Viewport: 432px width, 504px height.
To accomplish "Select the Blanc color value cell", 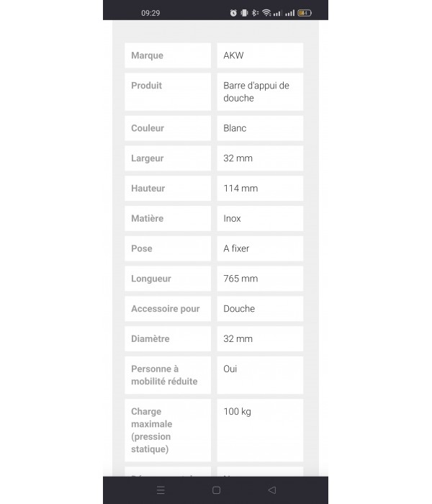I will click(260, 128).
